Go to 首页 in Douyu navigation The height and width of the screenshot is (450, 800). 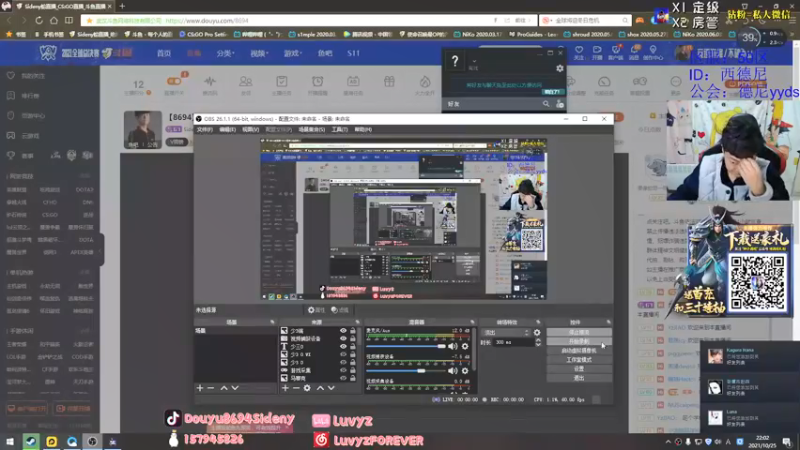coord(164,53)
